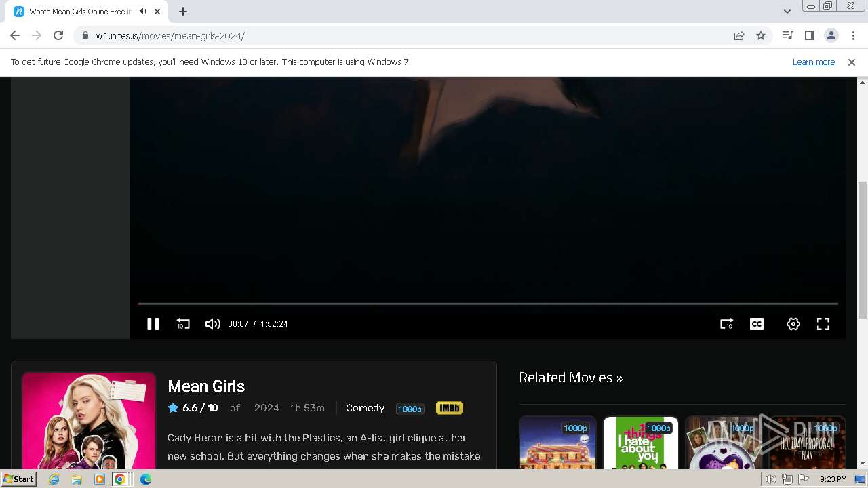Screen dimensions: 868x488
Task: Click the 6.6 / 10 rating
Action: [193, 408]
